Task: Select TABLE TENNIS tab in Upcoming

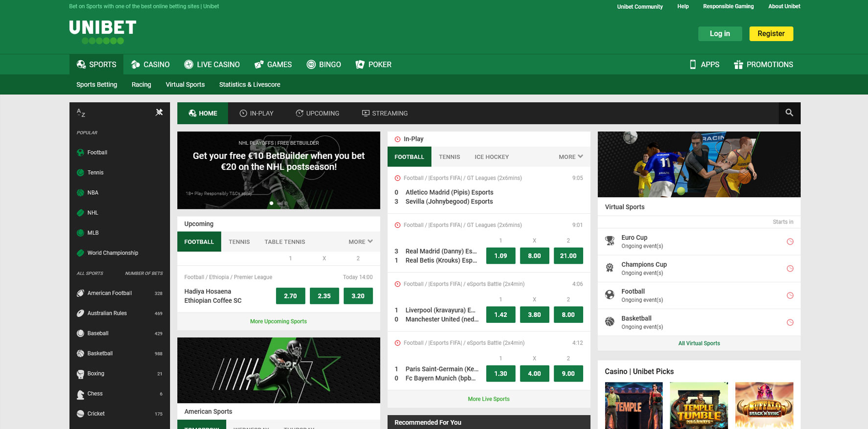Action: pos(284,242)
